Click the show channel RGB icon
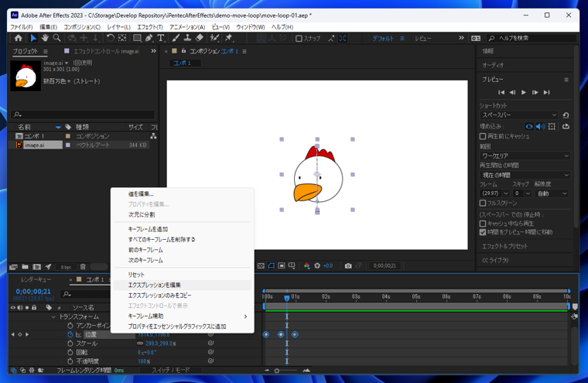The width and height of the screenshot is (588, 383). coord(306,265)
